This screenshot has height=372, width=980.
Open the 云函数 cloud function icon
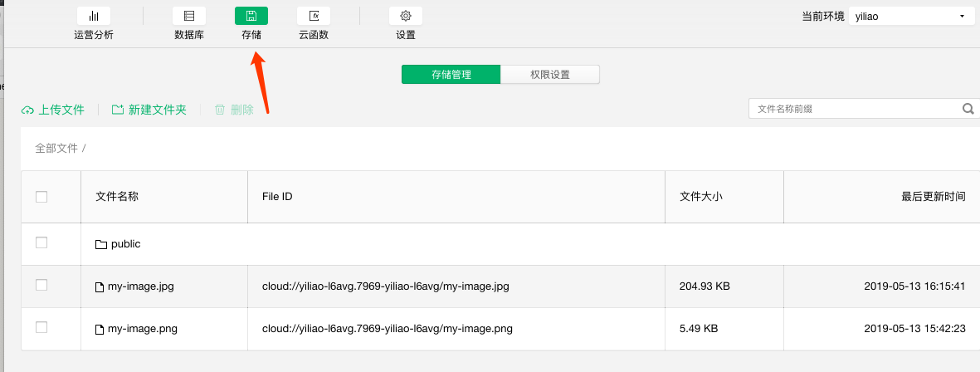pyautogui.click(x=314, y=16)
